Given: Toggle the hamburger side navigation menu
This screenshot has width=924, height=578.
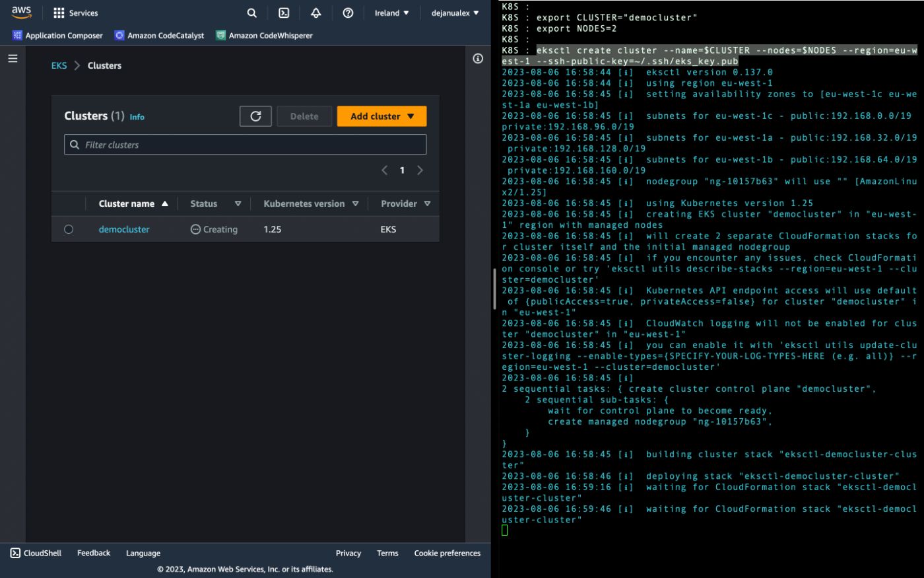Looking at the screenshot, I should pyautogui.click(x=13, y=58).
